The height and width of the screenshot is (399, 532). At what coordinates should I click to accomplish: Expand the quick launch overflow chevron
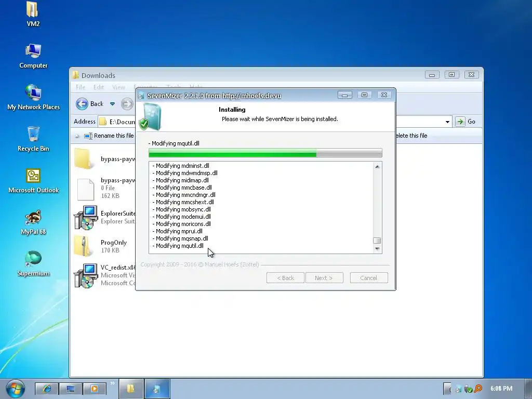click(x=112, y=383)
